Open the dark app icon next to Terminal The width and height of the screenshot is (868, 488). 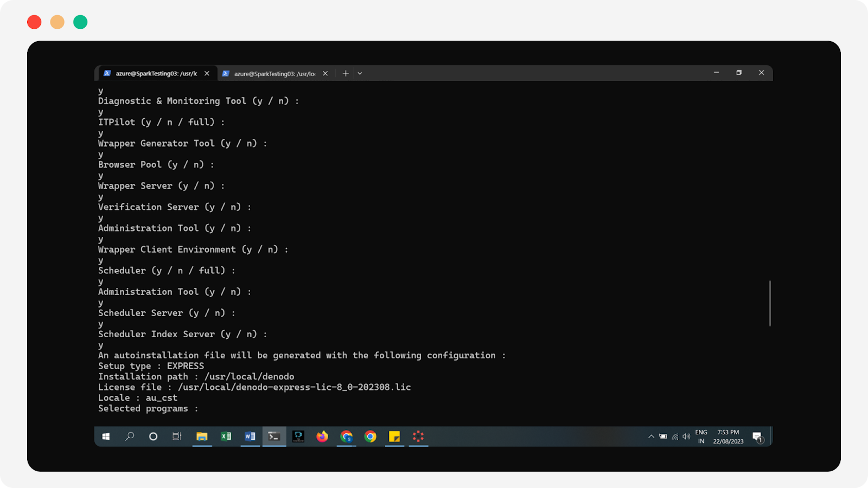pos(298,436)
